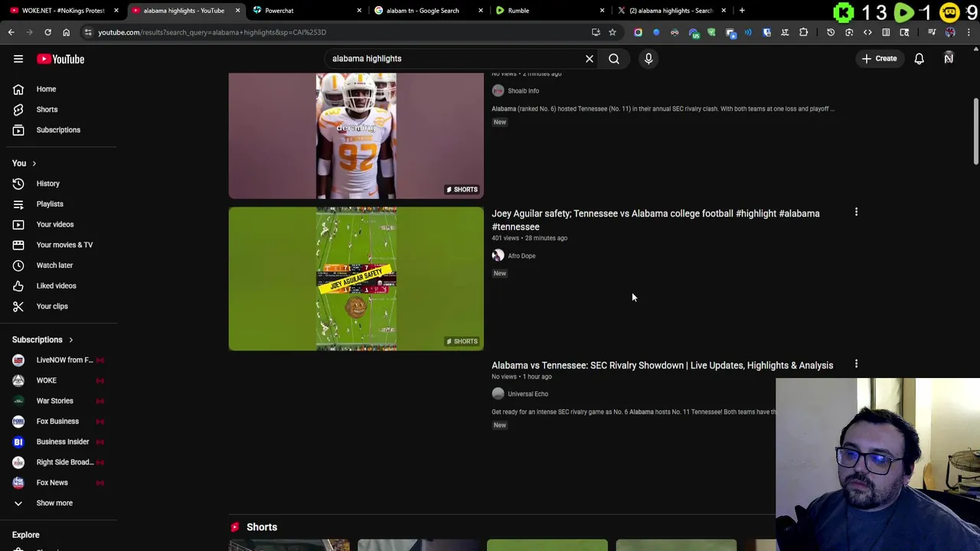Viewport: 980px width, 551px height.
Task: Close the Rumble tab
Action: [x=602, y=11]
